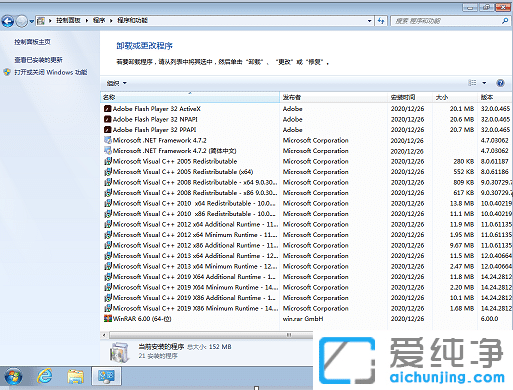Select Visual C++ 2008 Redistributable x86 icon
Image resolution: width=513 pixels, height=390 pixels.
tap(108, 193)
